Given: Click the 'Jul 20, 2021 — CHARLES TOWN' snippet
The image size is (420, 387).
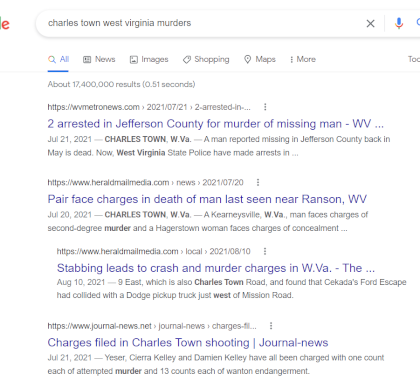Looking at the screenshot, I should coord(208,221).
